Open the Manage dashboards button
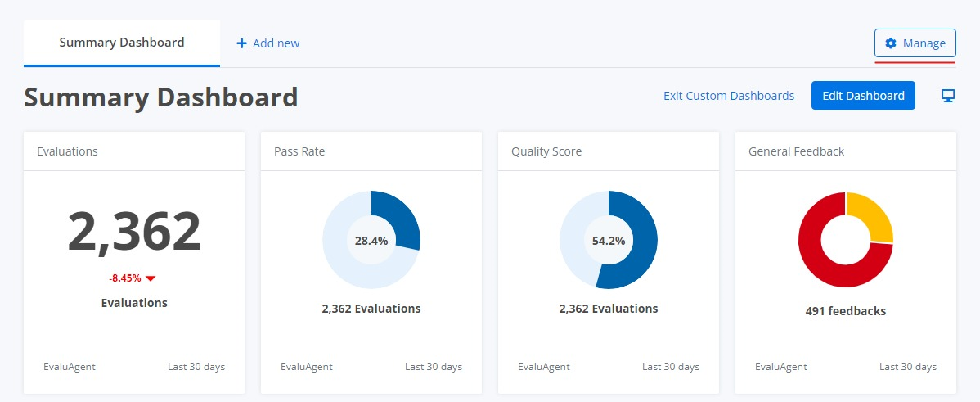The image size is (980, 402). pyautogui.click(x=915, y=43)
